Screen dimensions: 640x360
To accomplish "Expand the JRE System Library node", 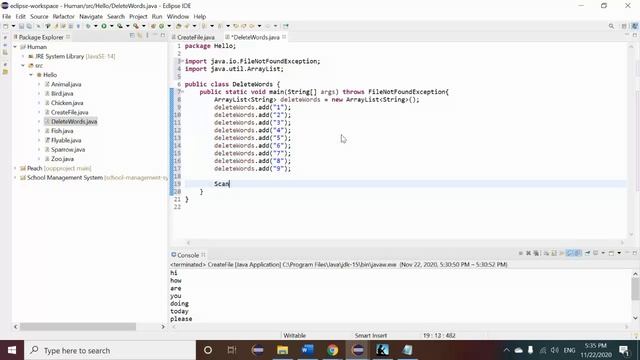I will [23, 56].
